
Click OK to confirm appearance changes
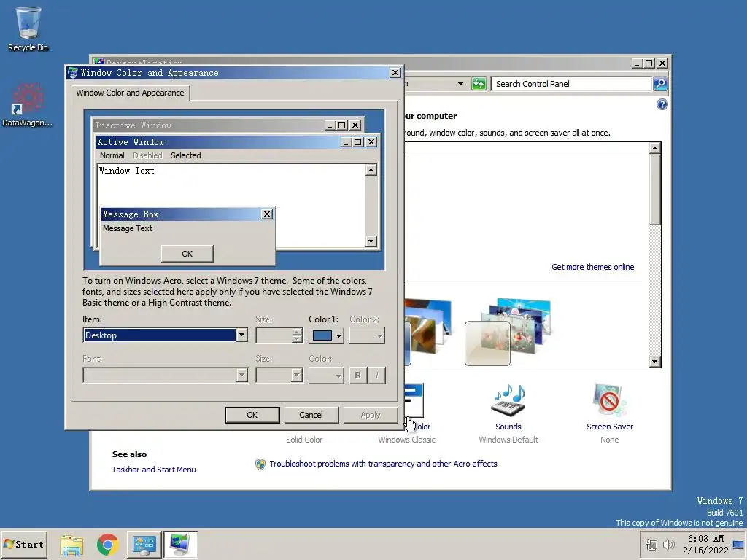point(252,415)
